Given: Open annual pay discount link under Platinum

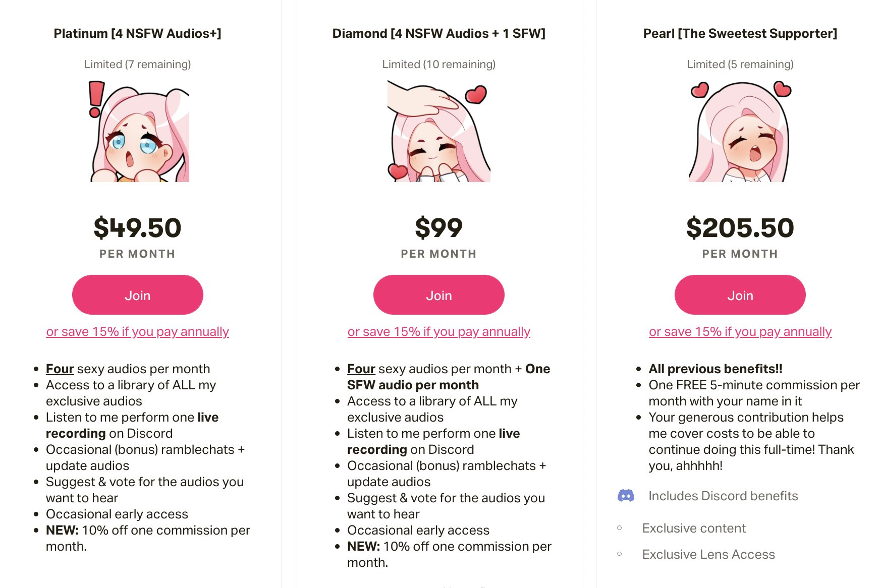Looking at the screenshot, I should (138, 331).
